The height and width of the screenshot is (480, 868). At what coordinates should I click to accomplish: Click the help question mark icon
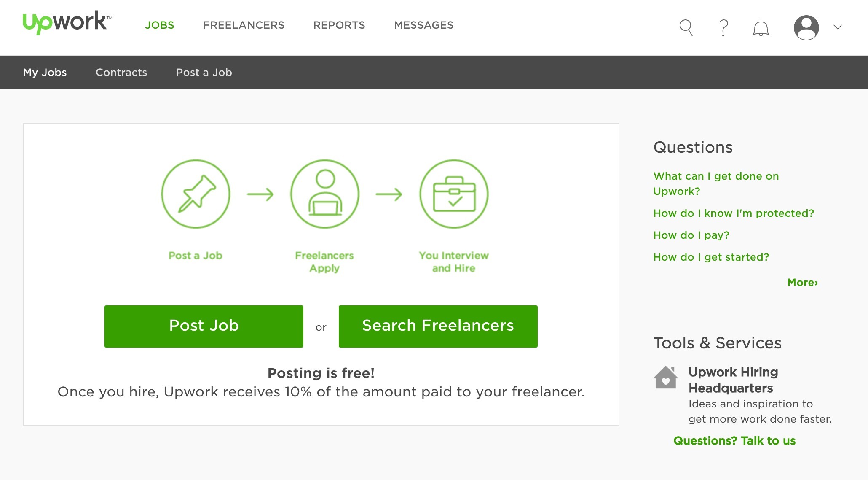pos(724,28)
